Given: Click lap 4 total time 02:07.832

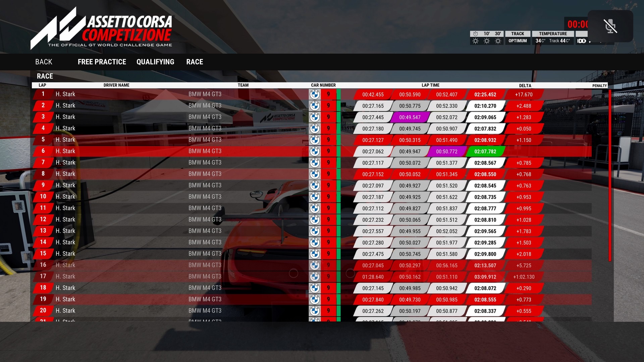Looking at the screenshot, I should [485, 129].
